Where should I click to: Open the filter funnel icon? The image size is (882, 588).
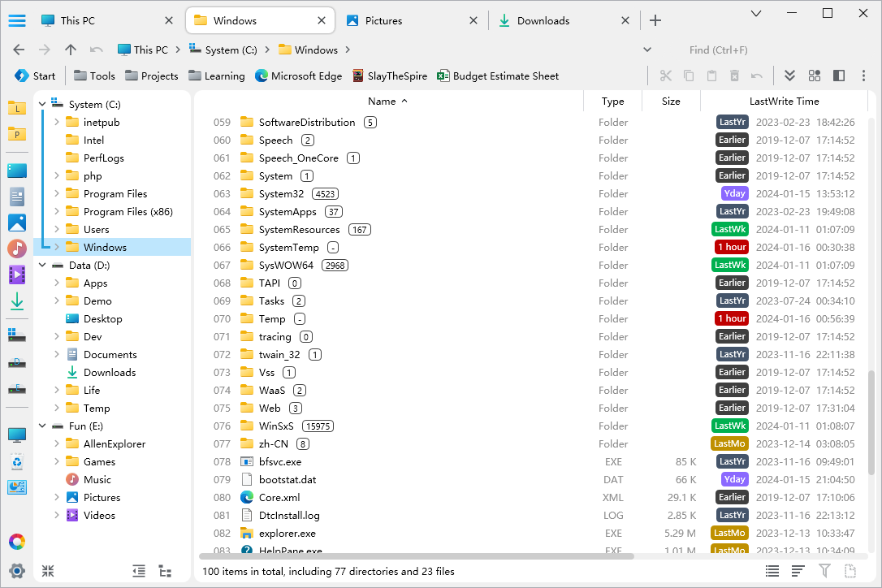824,572
